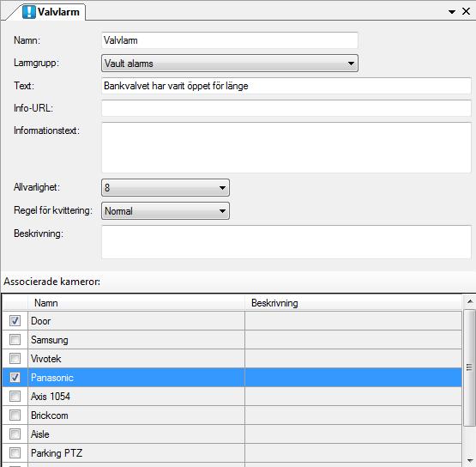Select the Parking PTZ camera name cell
Image resolution: width=476 pixels, height=467 pixels.
[x=136, y=452]
